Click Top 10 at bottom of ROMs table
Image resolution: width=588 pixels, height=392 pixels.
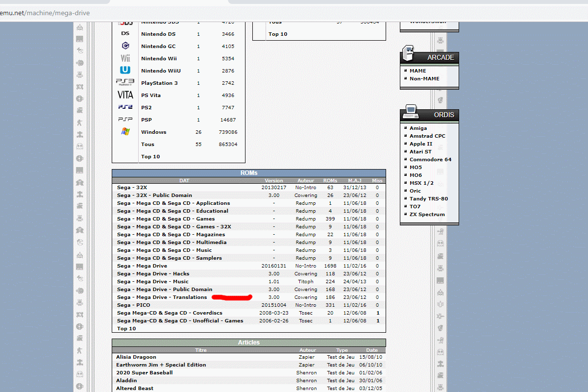pos(126,328)
